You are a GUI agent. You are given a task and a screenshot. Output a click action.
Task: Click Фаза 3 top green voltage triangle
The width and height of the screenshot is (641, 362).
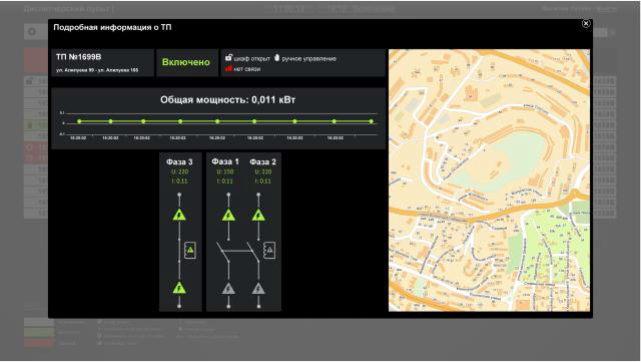coord(179,215)
